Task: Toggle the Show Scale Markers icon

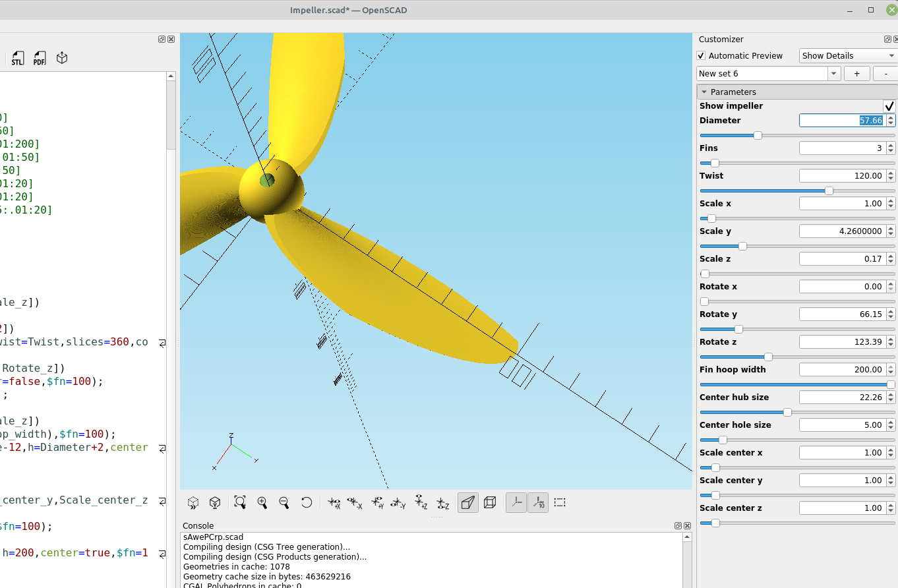Action: pos(538,502)
